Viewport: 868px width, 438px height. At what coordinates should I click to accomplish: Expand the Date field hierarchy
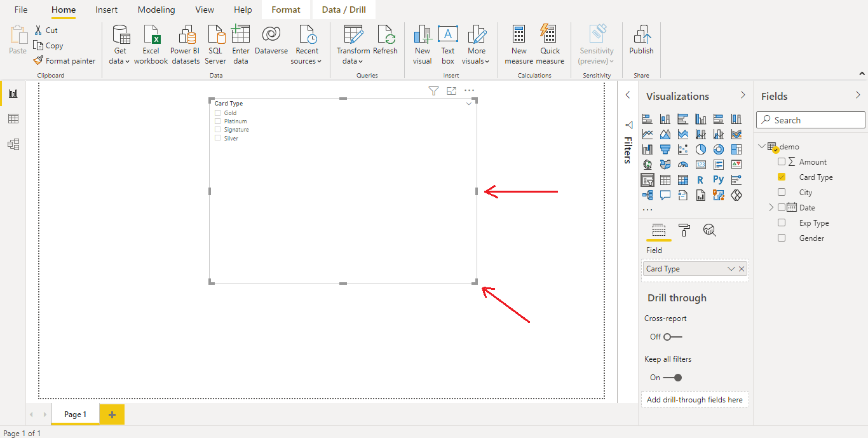(x=771, y=208)
